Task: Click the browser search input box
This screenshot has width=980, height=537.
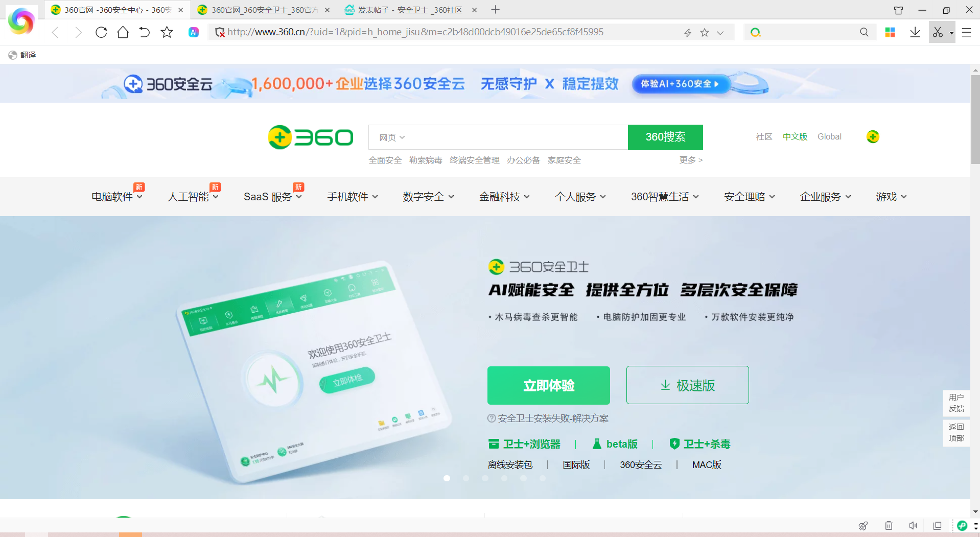Action: point(810,32)
